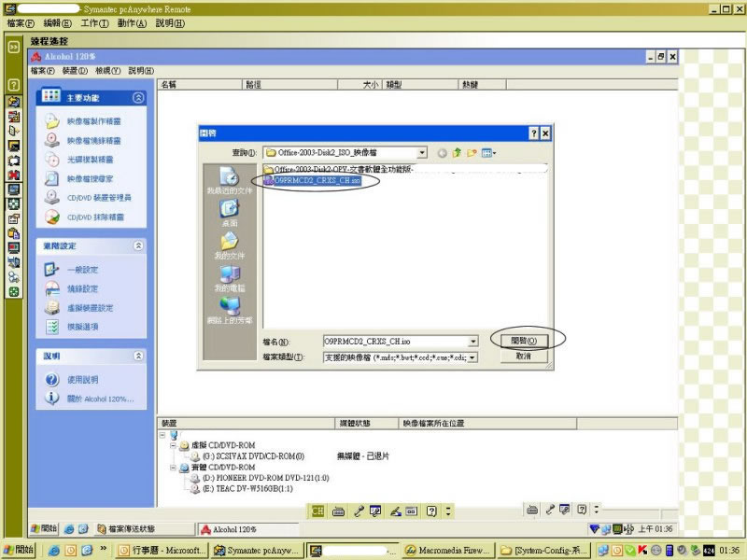Select Office-2003-Disk2-OPV folder in file list

coord(339,169)
